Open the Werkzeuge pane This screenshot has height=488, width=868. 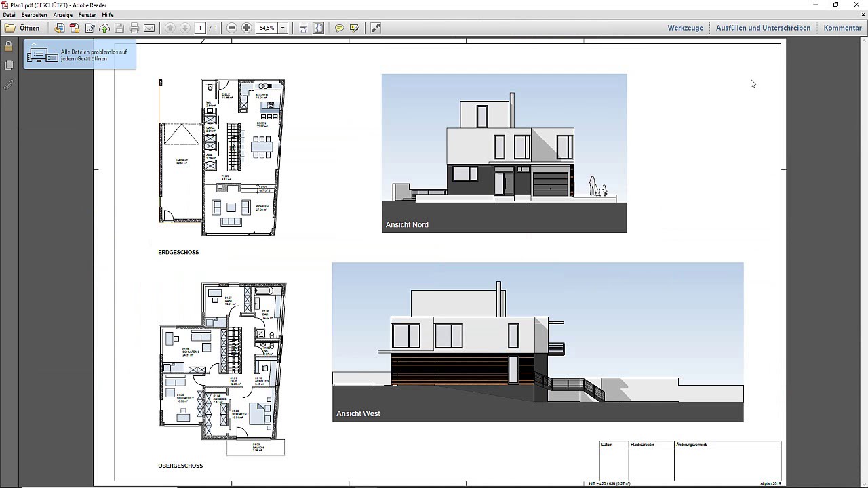point(685,28)
